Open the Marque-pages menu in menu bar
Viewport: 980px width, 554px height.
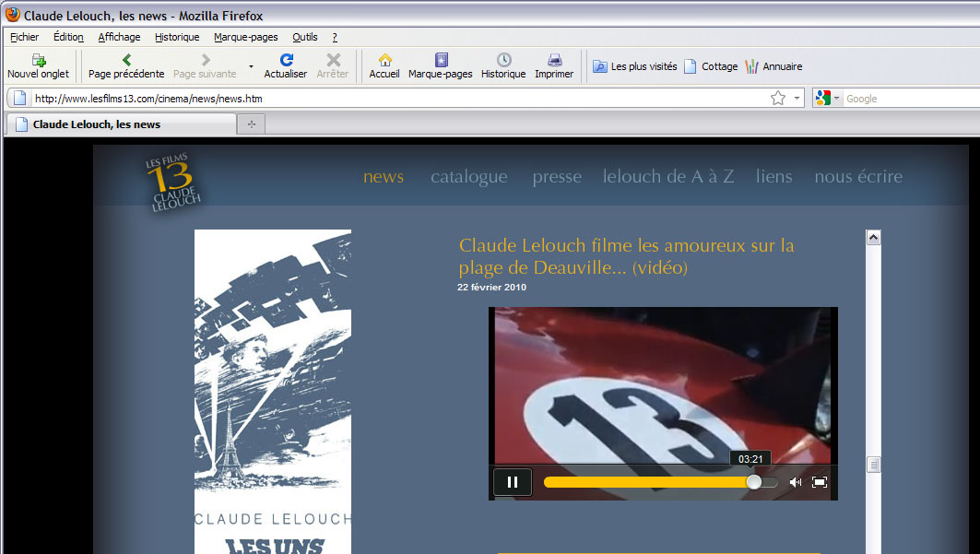[245, 37]
